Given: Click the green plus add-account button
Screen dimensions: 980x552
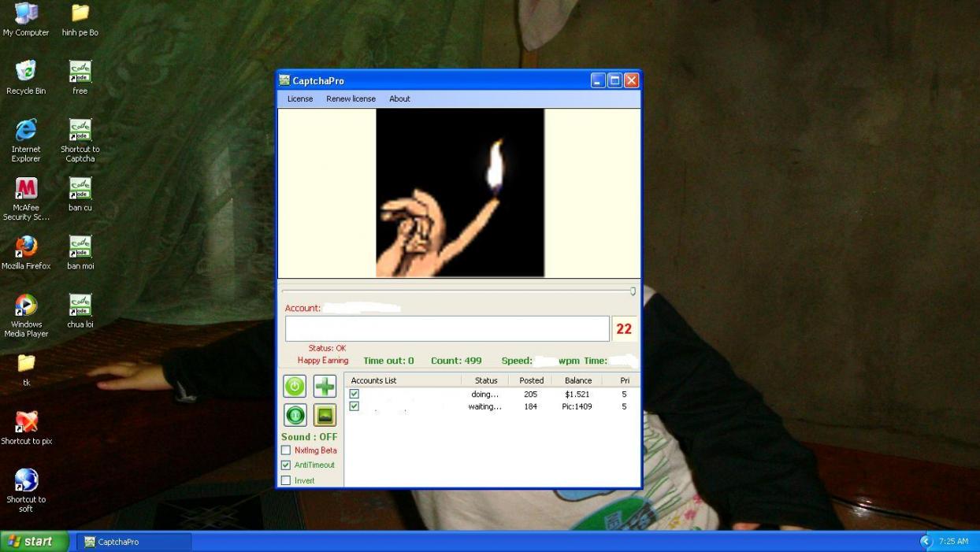Looking at the screenshot, I should pos(325,386).
